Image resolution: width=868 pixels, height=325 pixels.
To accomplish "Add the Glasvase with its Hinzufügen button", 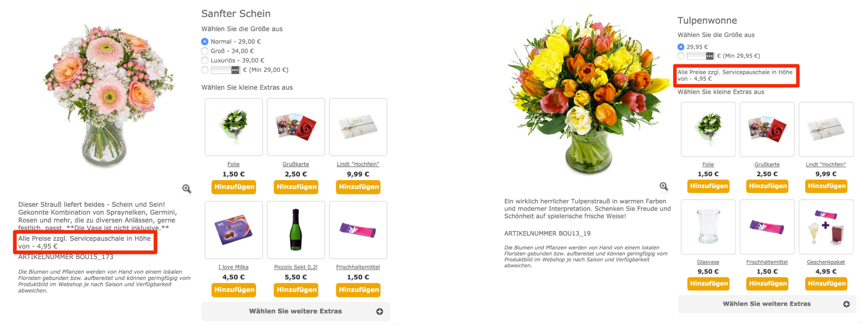I will tap(708, 284).
